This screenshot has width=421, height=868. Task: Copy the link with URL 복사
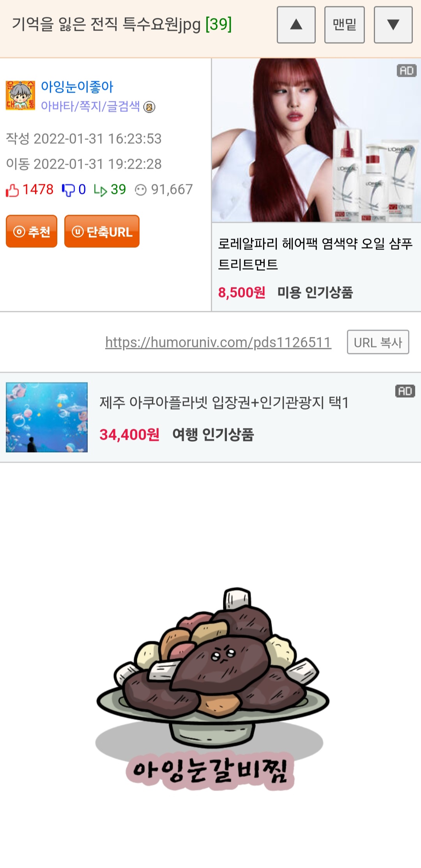point(378,342)
